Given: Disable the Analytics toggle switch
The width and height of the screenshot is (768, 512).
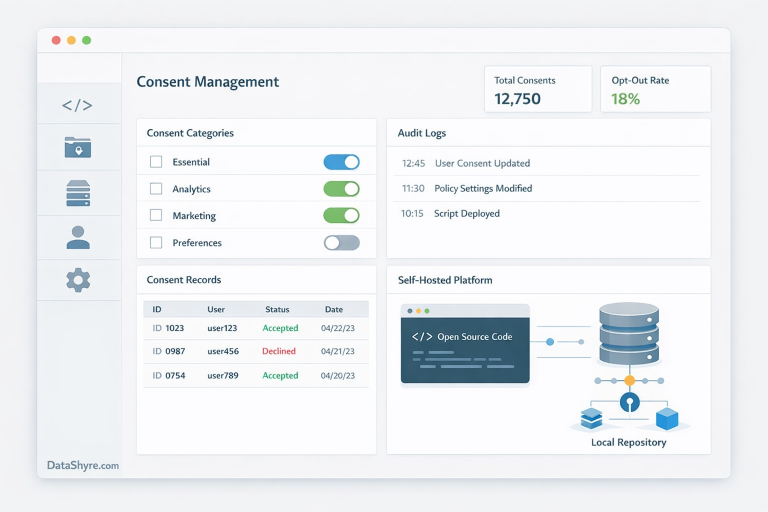Looking at the screenshot, I should [341, 189].
